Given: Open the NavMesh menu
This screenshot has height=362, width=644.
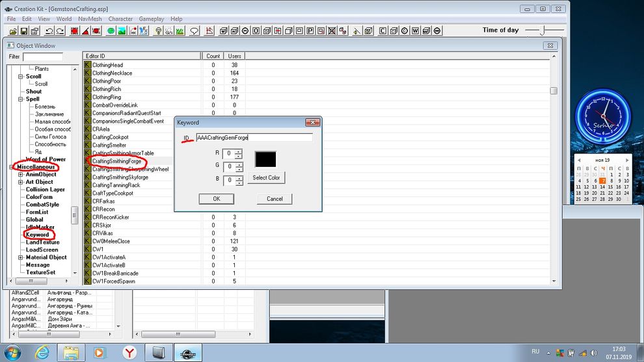Looking at the screenshot, I should pos(90,19).
